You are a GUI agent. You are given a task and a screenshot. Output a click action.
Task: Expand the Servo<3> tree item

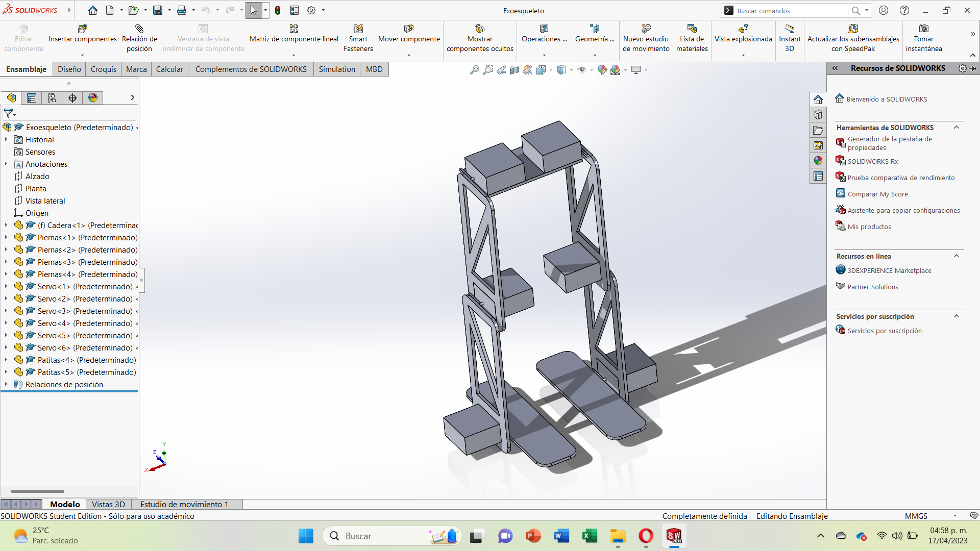(5, 311)
